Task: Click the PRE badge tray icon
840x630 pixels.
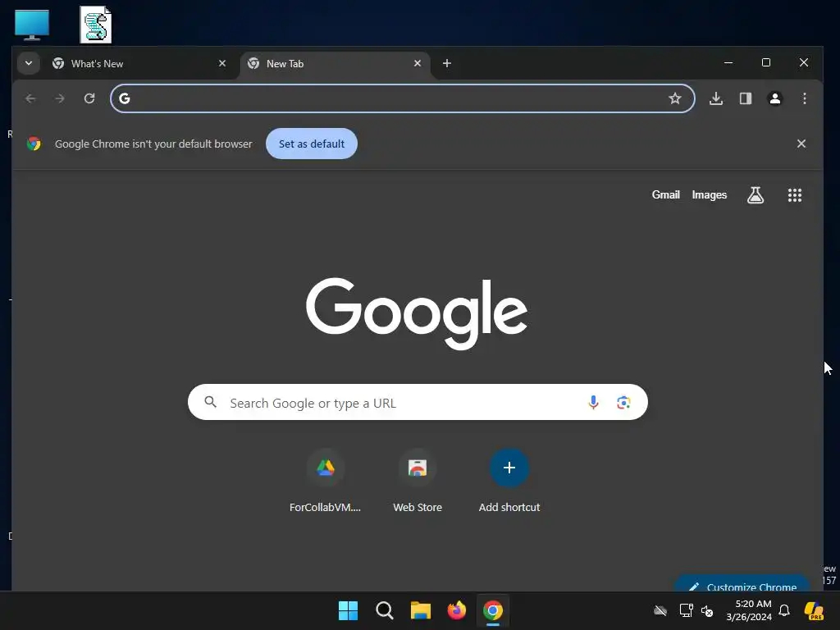Action: [815, 610]
